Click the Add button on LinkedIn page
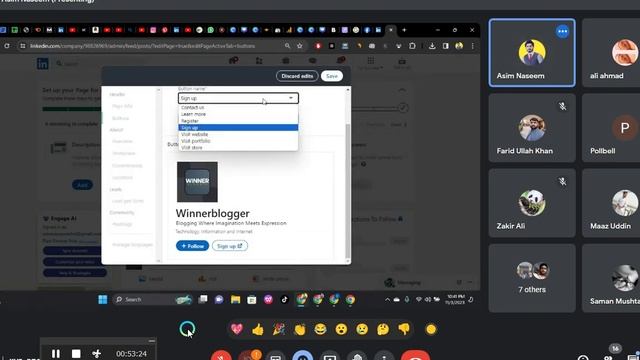The image size is (640, 360). click(82, 185)
